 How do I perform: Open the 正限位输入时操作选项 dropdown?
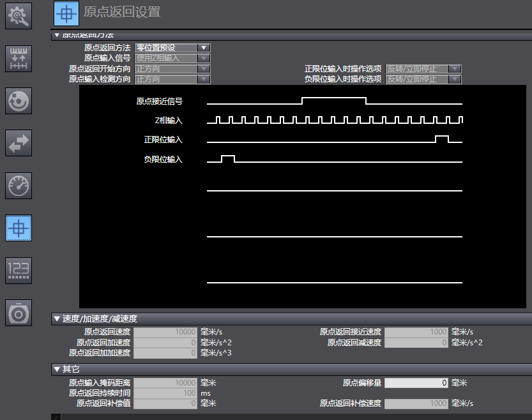pyautogui.click(x=423, y=69)
